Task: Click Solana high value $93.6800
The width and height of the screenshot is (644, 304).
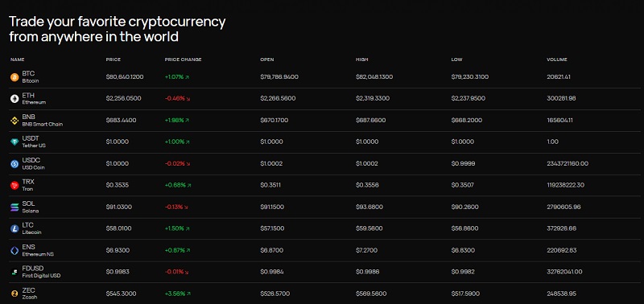Action: pos(369,207)
